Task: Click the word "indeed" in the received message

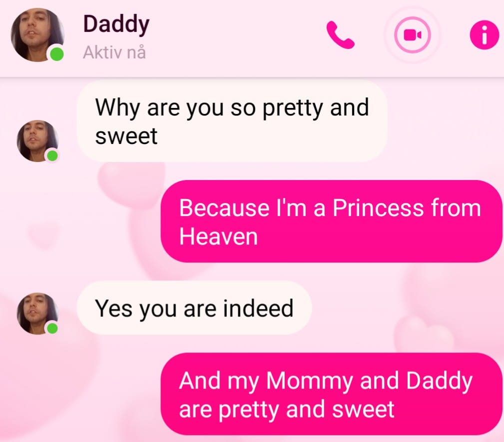Action: pos(258,308)
